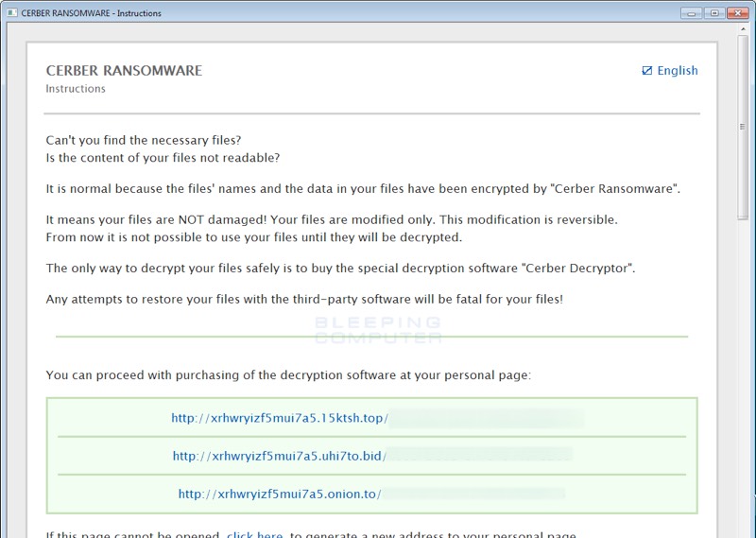Click the "click here" new address link
Image resolution: width=756 pixels, height=538 pixels.
click(254, 532)
